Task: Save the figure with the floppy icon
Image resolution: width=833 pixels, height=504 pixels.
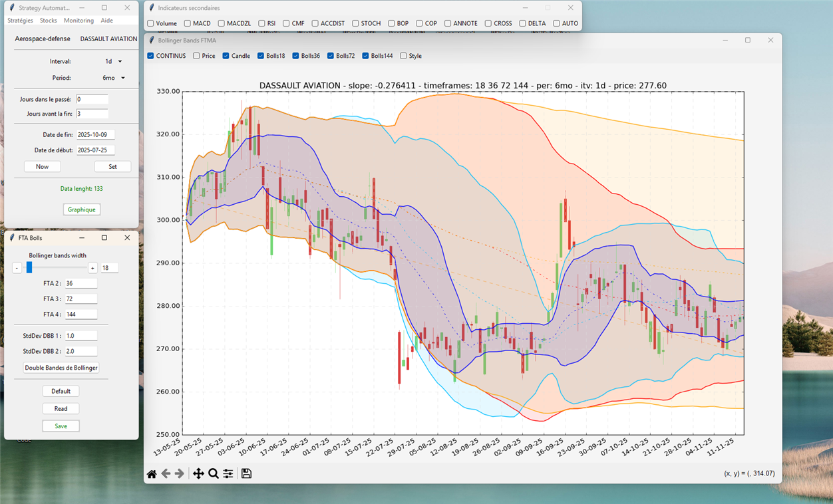Action: click(246, 474)
